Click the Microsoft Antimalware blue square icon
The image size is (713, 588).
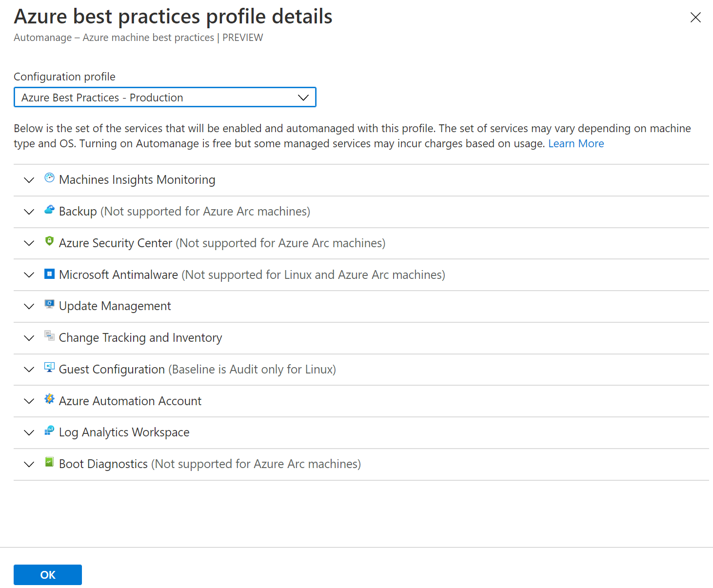pyautogui.click(x=49, y=274)
